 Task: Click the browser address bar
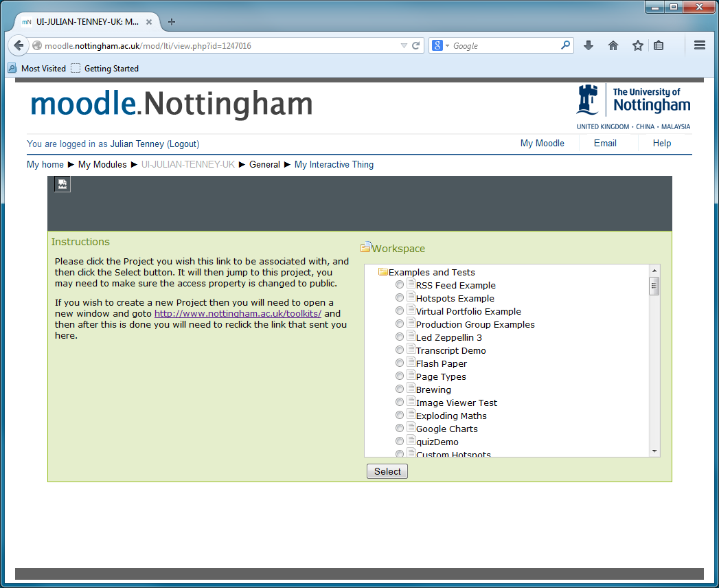click(220, 45)
